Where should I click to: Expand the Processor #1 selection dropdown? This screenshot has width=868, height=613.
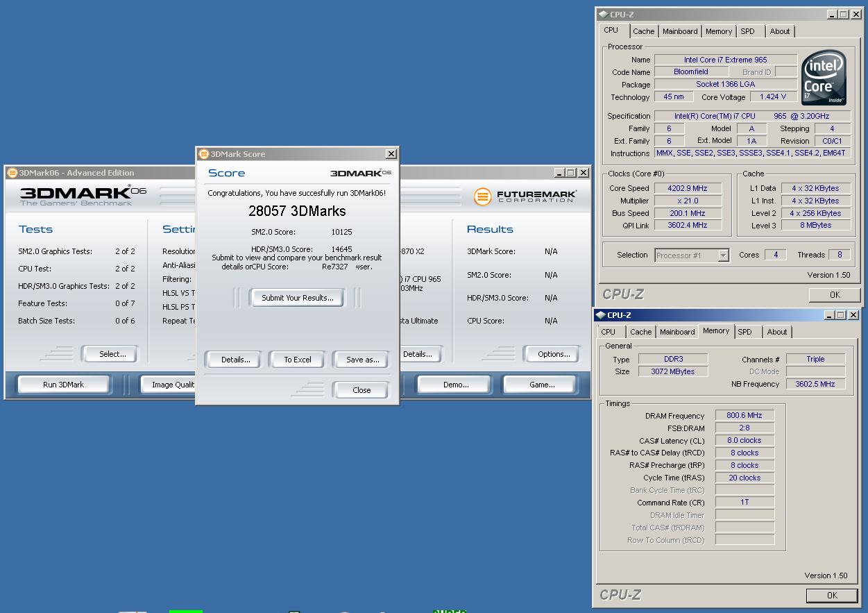tap(724, 255)
